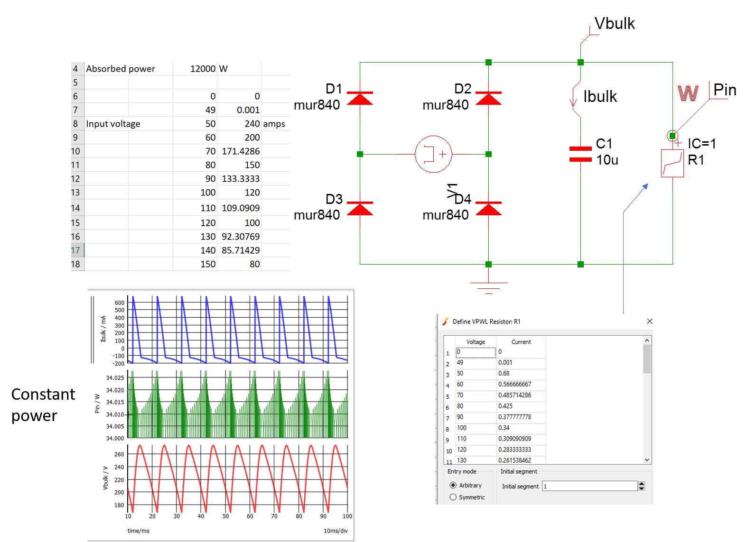Image resolution: width=756 pixels, height=542 pixels.
Task: Select the Arbitrary entry mode radio button
Action: coord(453,485)
